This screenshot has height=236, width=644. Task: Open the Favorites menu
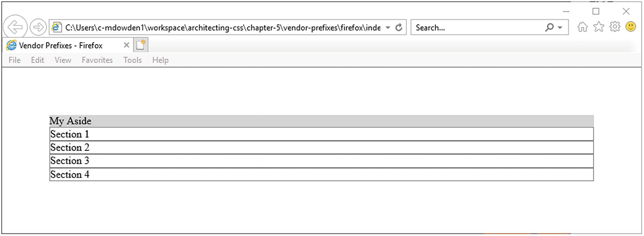97,60
